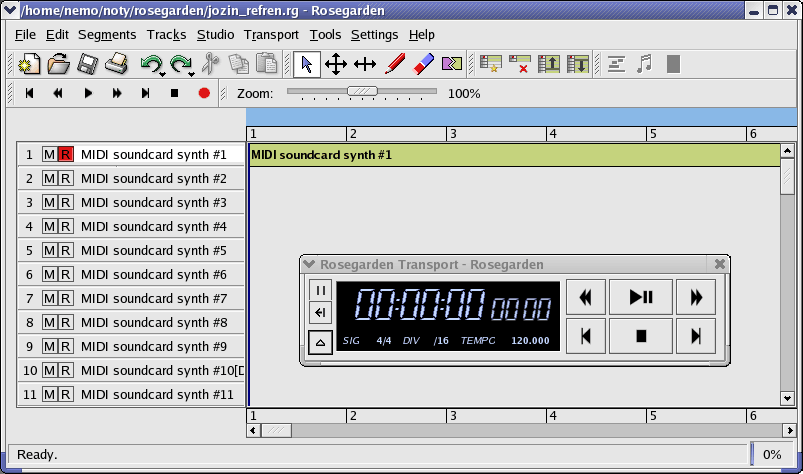The width and height of the screenshot is (803, 474).
Task: Disarm record on track 1
Action: coord(66,154)
